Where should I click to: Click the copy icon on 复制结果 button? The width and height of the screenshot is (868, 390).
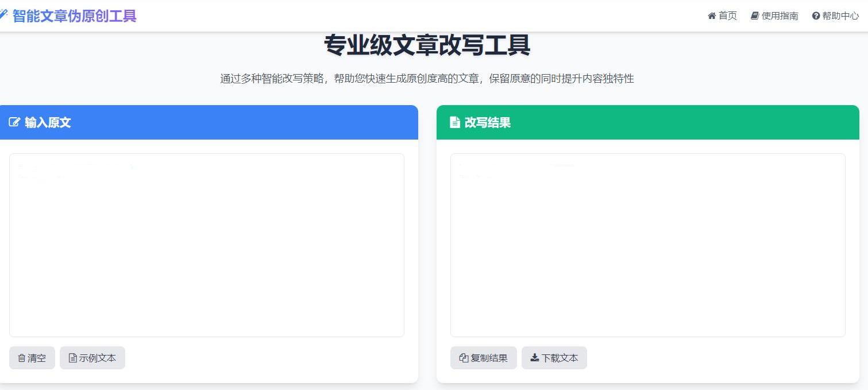coord(464,358)
